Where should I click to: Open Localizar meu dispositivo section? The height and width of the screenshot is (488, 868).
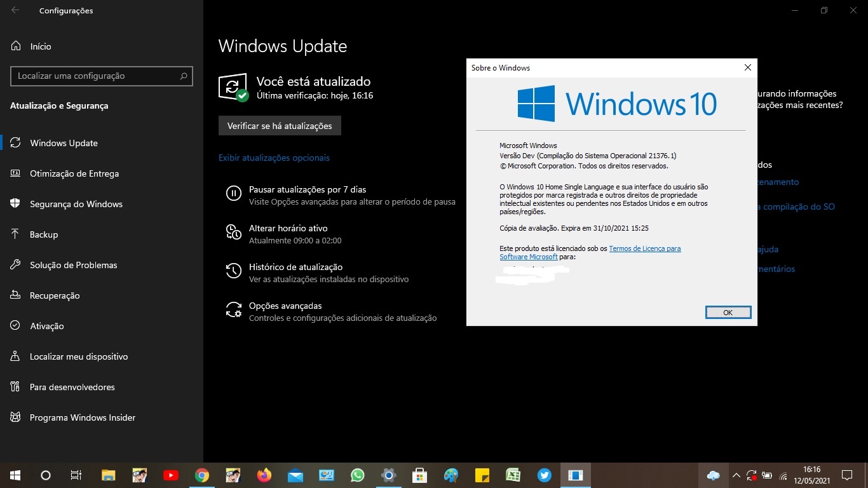[x=102, y=356]
